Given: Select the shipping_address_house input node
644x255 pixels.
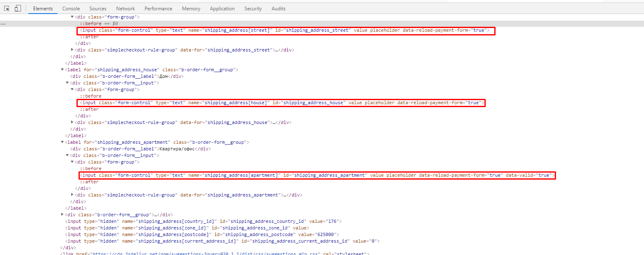Looking at the screenshot, I should click(x=282, y=103).
